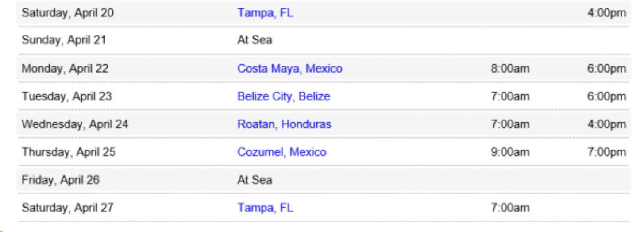Open the Belize City, Belize port link
This screenshot has height=232, width=644.
pyautogui.click(x=284, y=97)
